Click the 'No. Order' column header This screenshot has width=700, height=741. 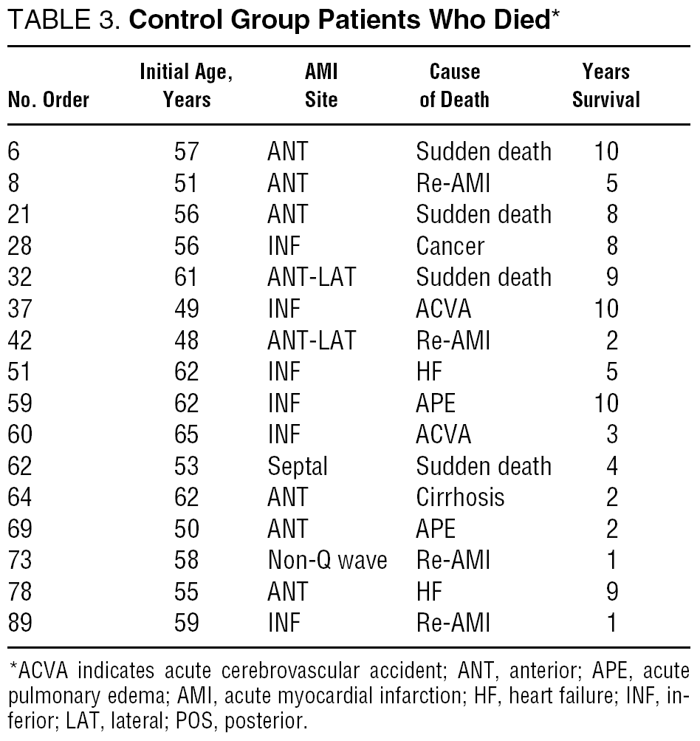48,100
